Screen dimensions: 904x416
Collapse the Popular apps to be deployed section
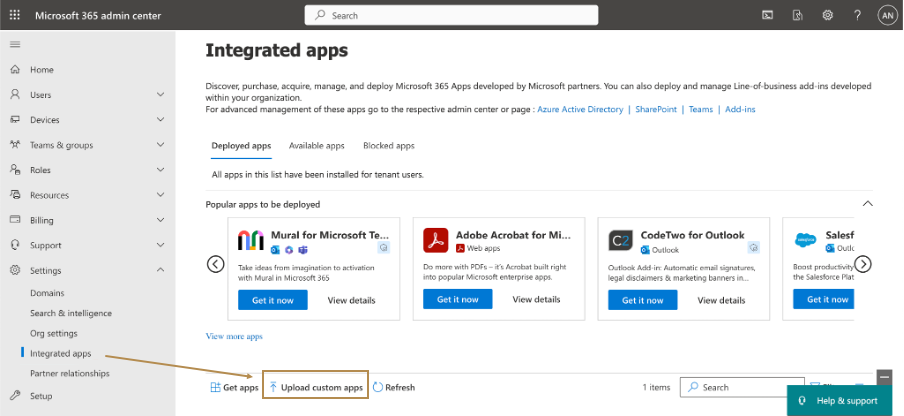(867, 204)
